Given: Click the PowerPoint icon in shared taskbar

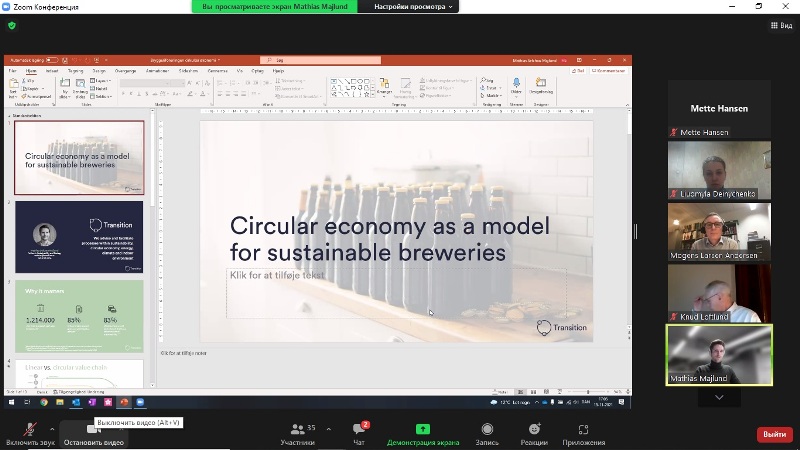Looking at the screenshot, I should coord(125,402).
